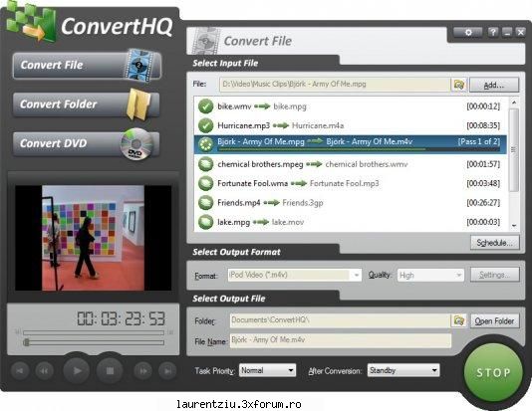Open help via the question mark icon
This screenshot has height=411, width=532.
click(x=493, y=32)
